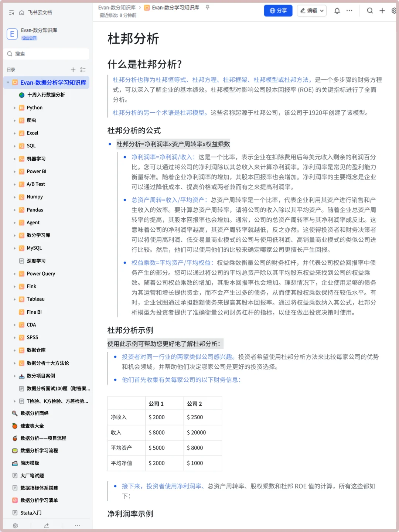Open the settings gear at sidebar bottom

(x=15, y=525)
